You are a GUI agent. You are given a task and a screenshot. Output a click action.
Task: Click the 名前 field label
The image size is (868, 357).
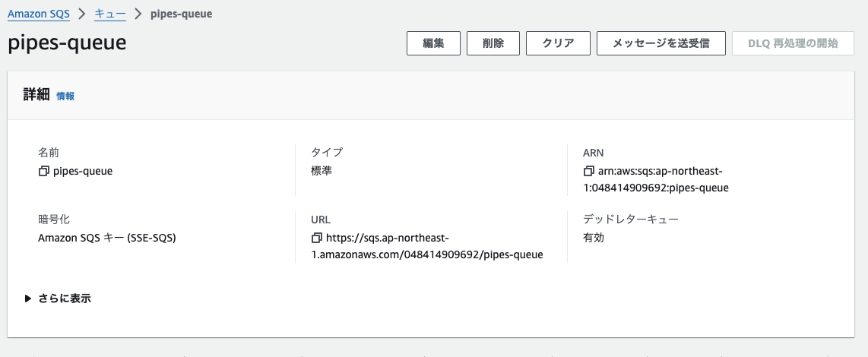coord(49,152)
